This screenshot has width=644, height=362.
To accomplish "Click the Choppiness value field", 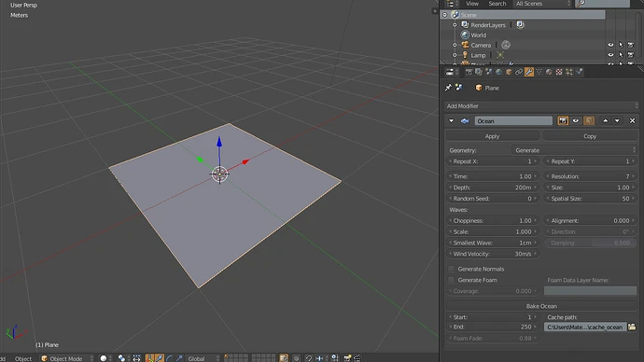I will pos(493,221).
